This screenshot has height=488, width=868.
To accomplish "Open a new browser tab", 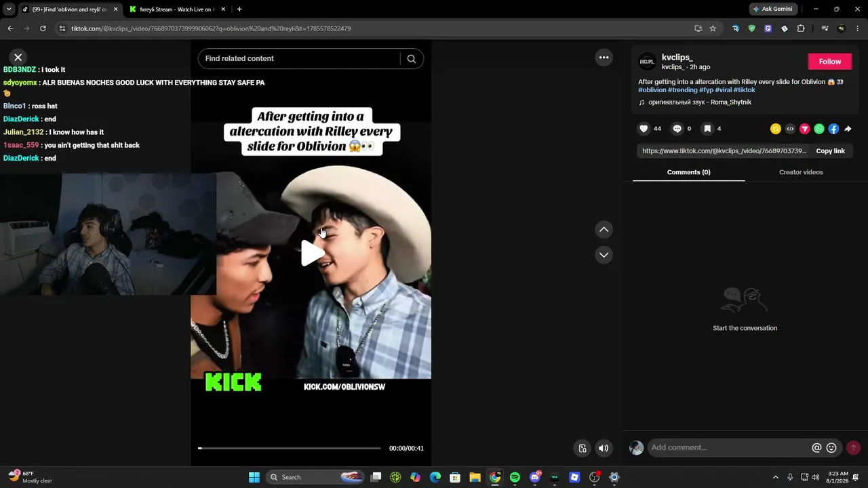I will 239,9.
